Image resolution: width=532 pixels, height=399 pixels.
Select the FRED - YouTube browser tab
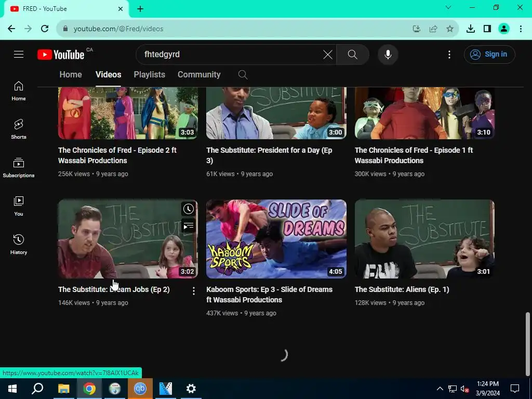(x=66, y=9)
